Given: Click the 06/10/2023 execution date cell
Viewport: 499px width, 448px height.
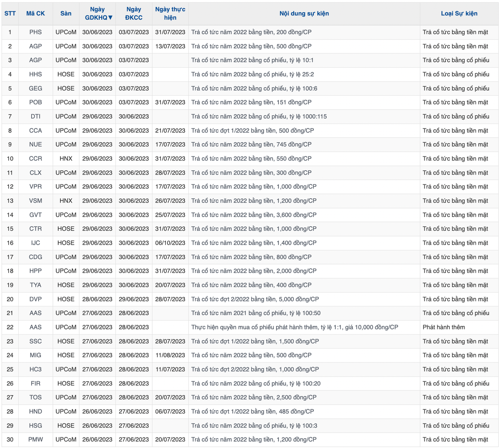Looking at the screenshot, I should click(x=170, y=243).
